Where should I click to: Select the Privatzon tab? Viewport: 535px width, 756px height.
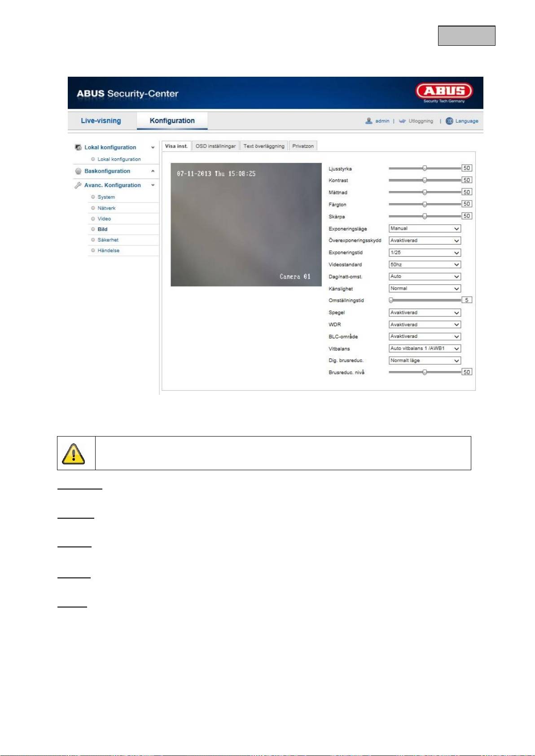(303, 146)
